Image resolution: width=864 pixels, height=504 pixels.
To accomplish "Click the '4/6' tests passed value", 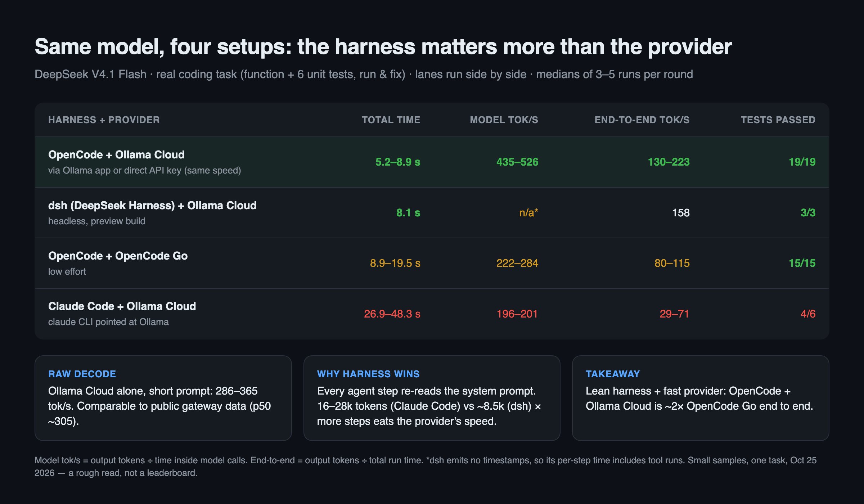I will pyautogui.click(x=808, y=314).
